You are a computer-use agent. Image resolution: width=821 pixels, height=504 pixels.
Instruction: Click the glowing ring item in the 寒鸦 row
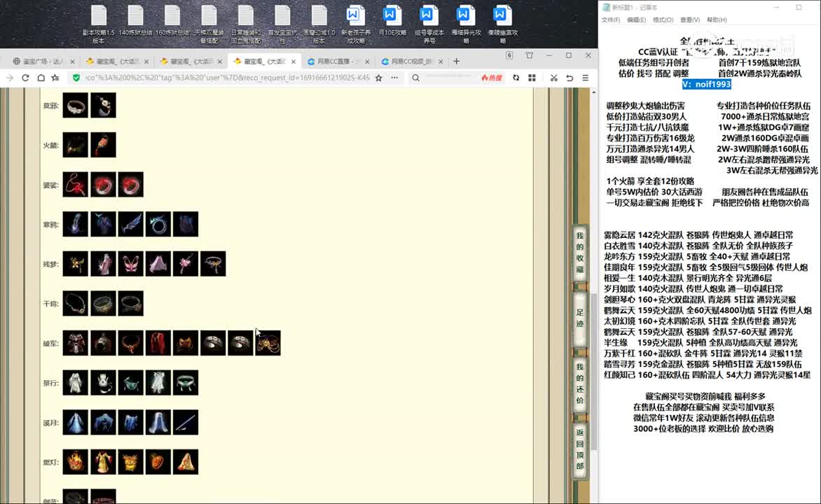coord(158,224)
